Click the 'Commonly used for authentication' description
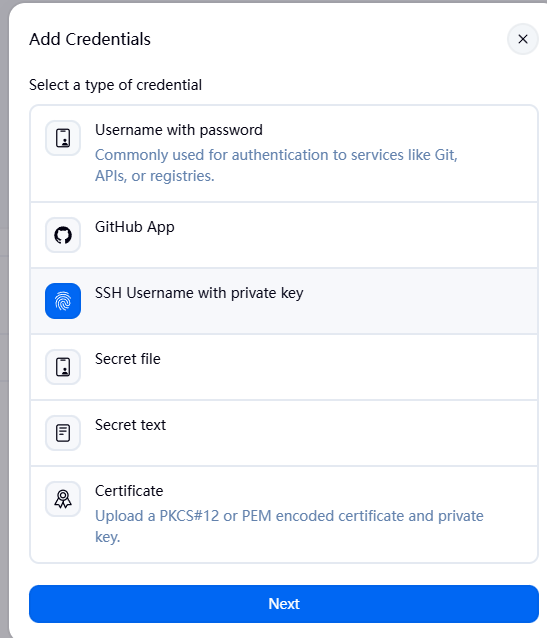 [276, 165]
